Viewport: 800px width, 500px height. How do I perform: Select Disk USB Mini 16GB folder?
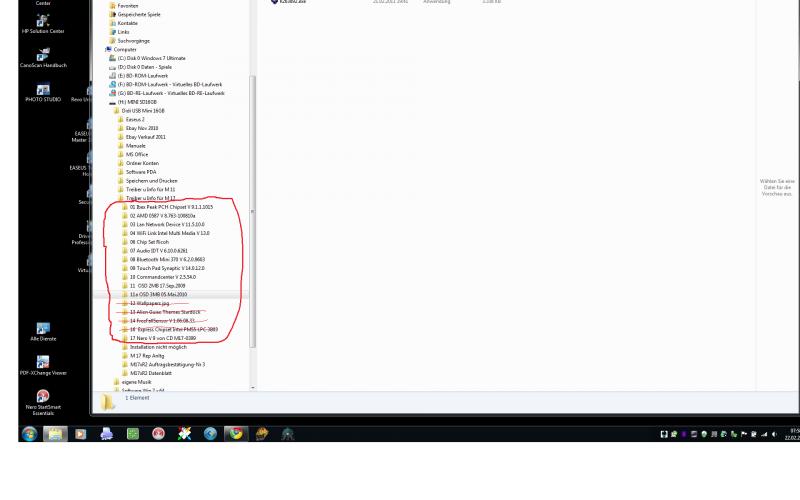click(x=139, y=111)
